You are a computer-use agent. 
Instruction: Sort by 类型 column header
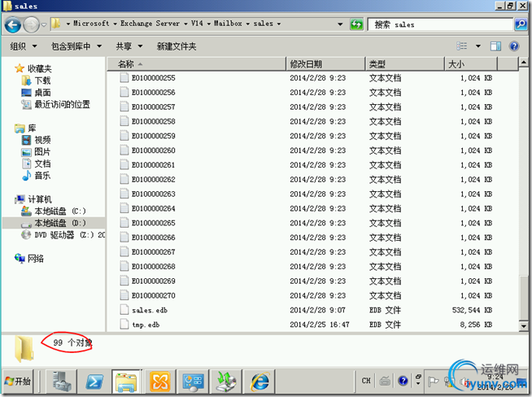click(405, 63)
